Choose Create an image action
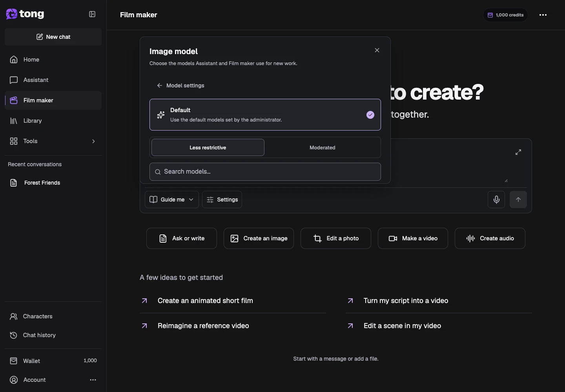 [x=259, y=238]
